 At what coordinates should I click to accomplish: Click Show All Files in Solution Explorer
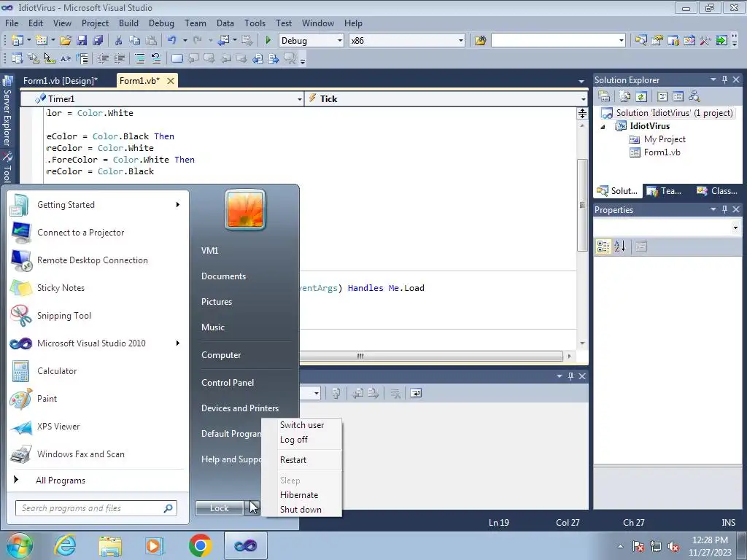pos(625,97)
